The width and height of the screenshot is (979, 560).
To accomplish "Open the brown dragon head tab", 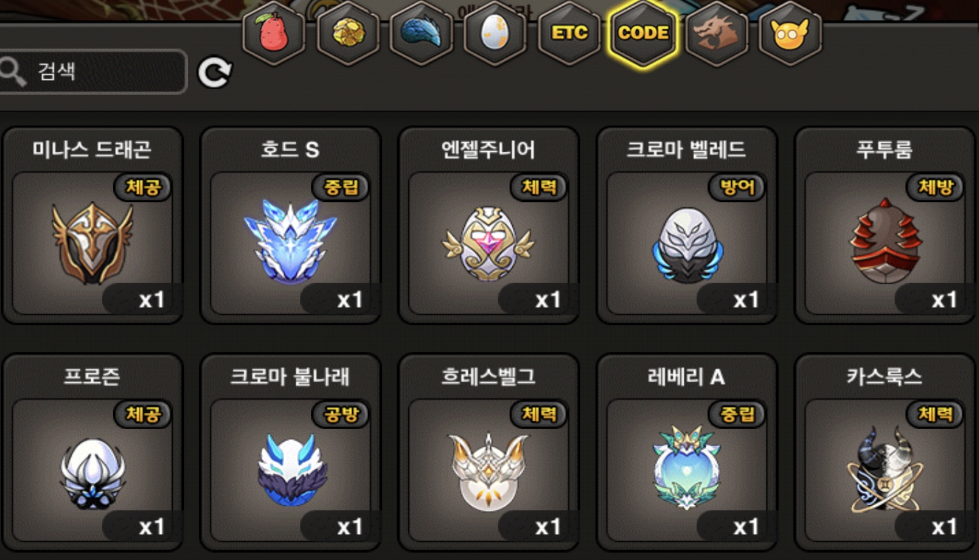I will (717, 33).
